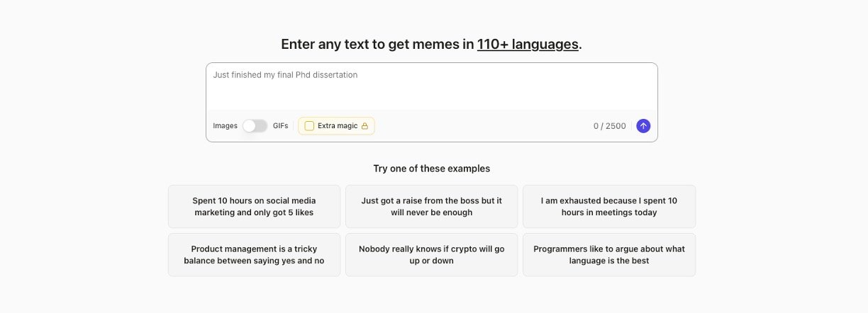868x313 pixels.
Task: Click the 0 / 2500 character counter
Action: pyautogui.click(x=609, y=126)
